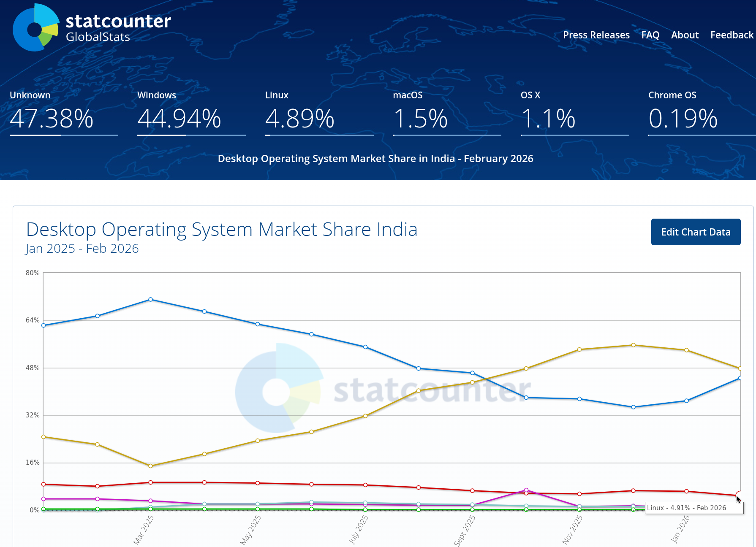Click the 'Jan 2025 - Feb 2026' date range
This screenshot has height=547, width=756.
click(82, 249)
